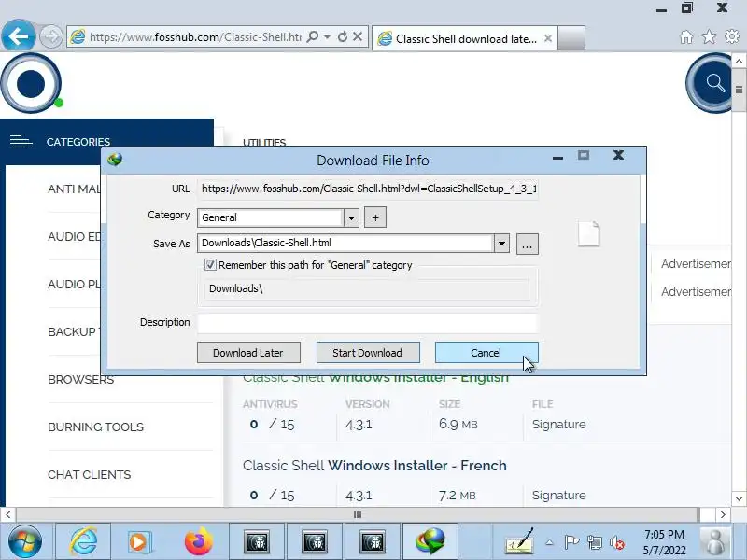Launch Firefox from the taskbar
The width and height of the screenshot is (747, 560).
[199, 541]
